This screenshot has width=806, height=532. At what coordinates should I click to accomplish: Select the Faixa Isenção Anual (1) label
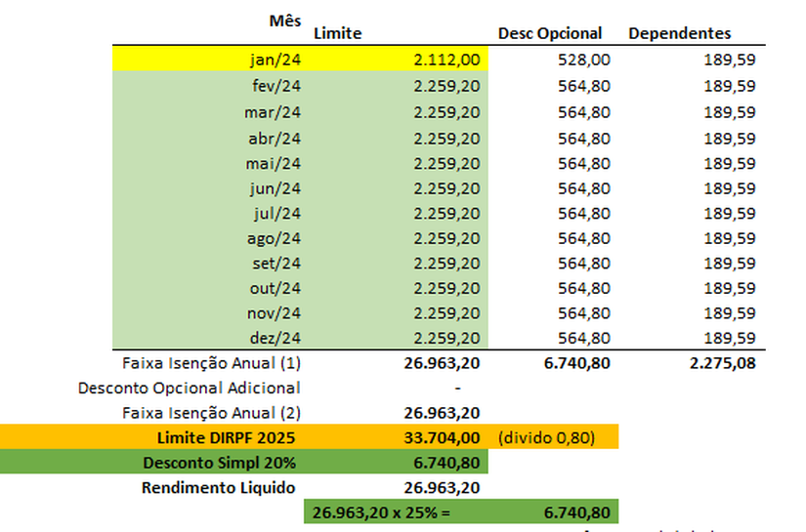[211, 363]
